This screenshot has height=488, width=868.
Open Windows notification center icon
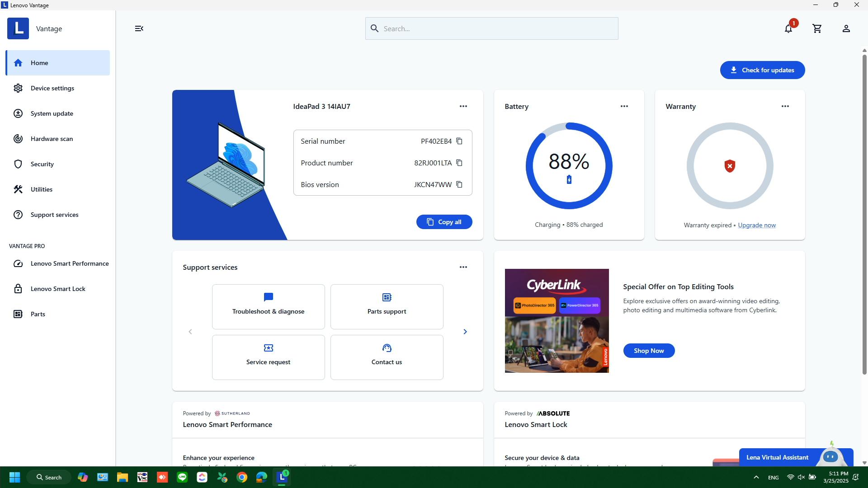pyautogui.click(x=856, y=477)
